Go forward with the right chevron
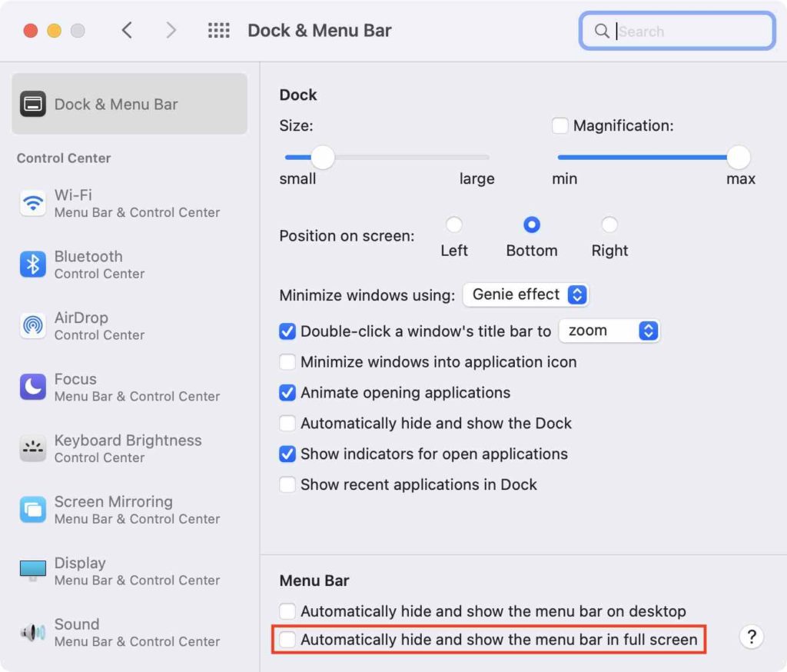Viewport: 787px width, 672px height. coord(171,30)
